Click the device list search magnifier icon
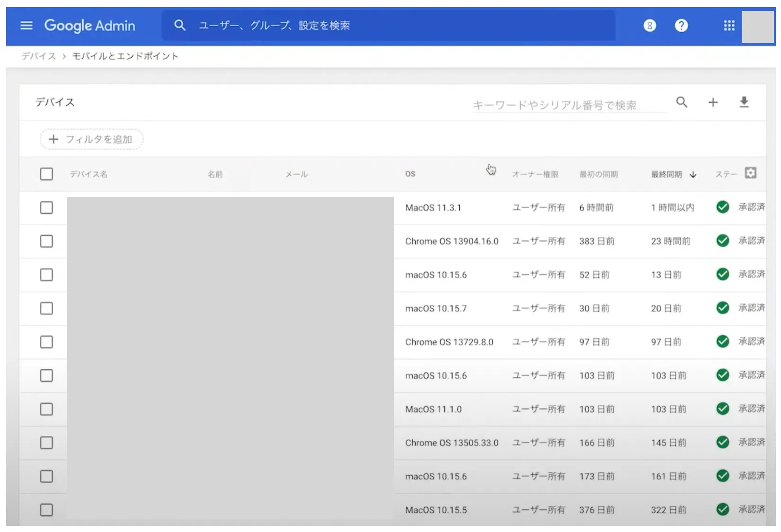This screenshot has width=781, height=532. click(x=682, y=102)
